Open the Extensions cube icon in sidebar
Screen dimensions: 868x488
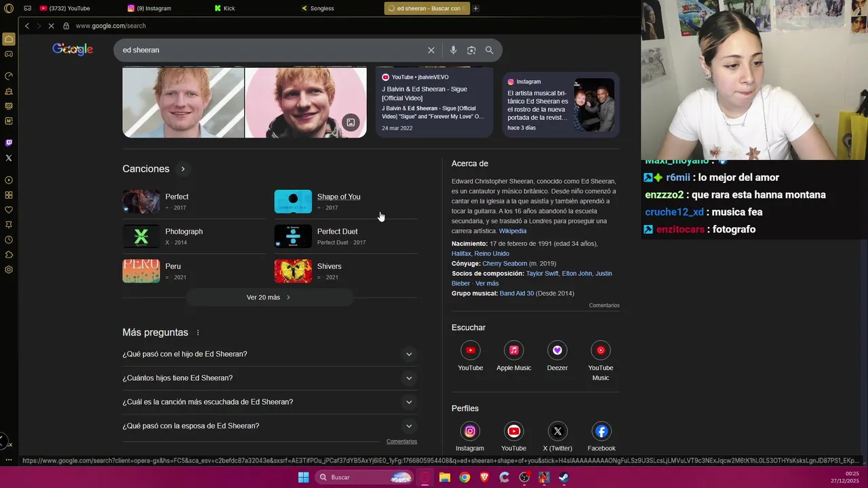[x=9, y=255]
